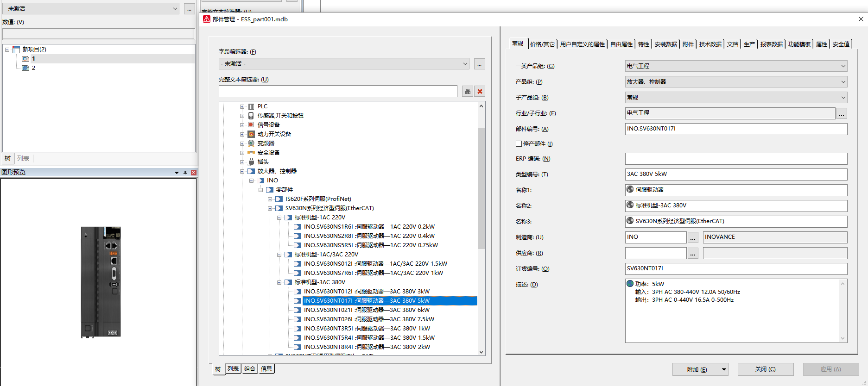
Task: Collapse the 新项目(2) project node
Action: coord(7,50)
